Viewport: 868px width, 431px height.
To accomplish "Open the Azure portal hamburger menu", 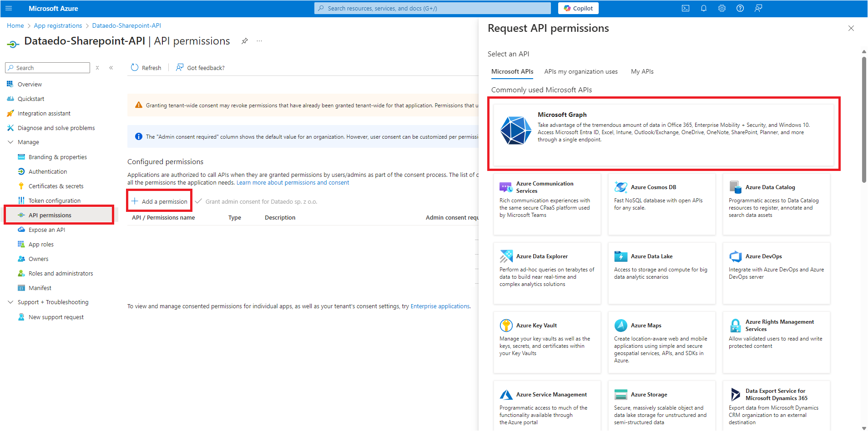I will coord(9,8).
